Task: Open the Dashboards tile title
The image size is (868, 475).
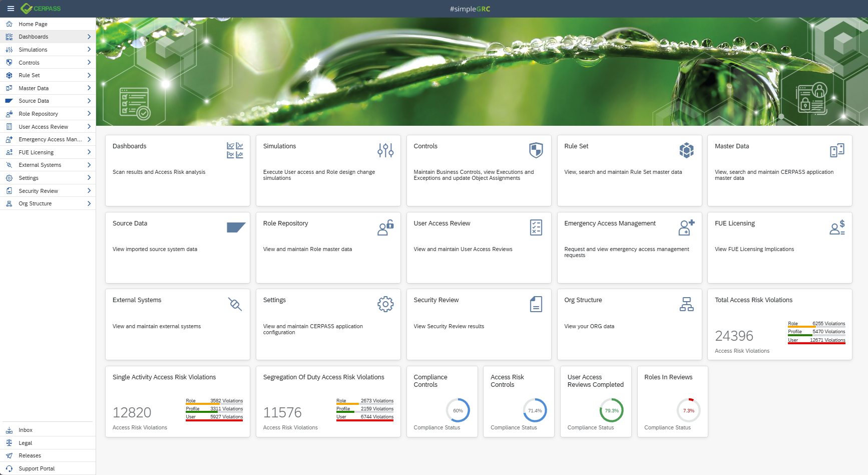Action: coord(129,146)
